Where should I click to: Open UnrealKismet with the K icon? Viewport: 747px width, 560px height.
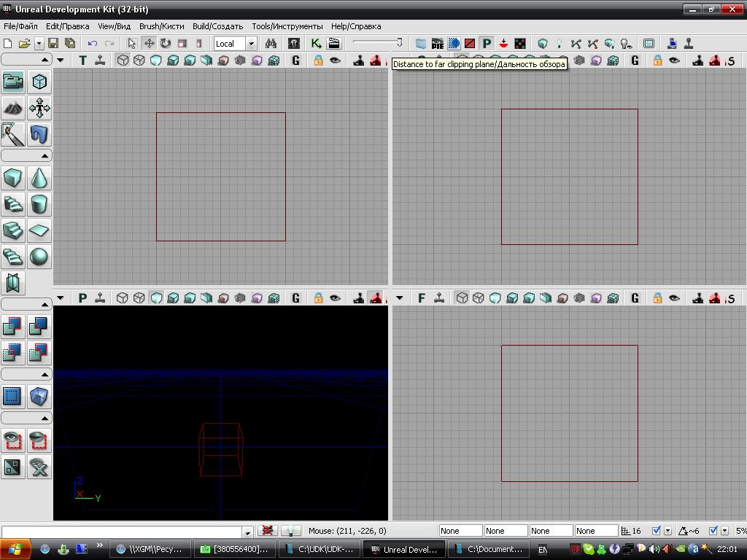pyautogui.click(x=316, y=44)
